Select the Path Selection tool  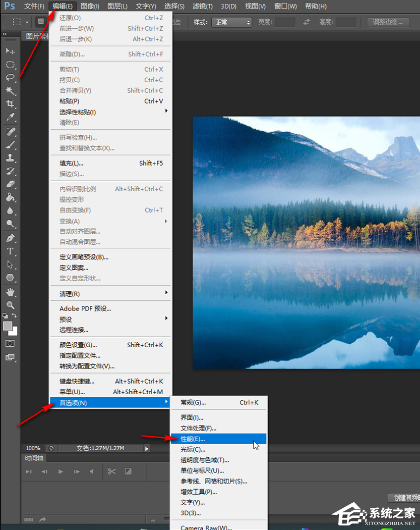10,264
